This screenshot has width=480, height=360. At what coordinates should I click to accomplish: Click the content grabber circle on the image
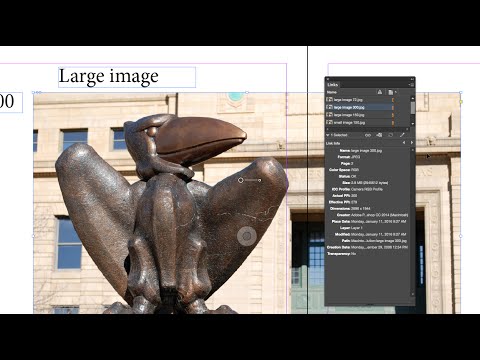tap(247, 236)
